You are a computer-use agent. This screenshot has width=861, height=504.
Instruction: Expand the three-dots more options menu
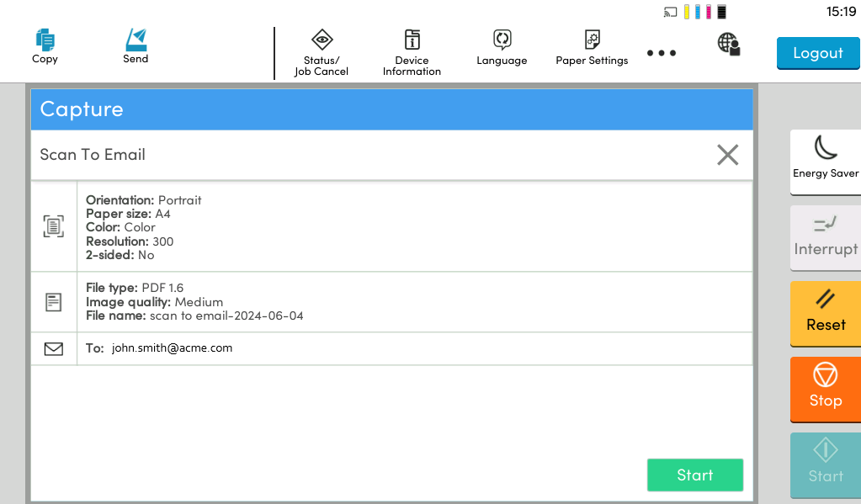(662, 53)
